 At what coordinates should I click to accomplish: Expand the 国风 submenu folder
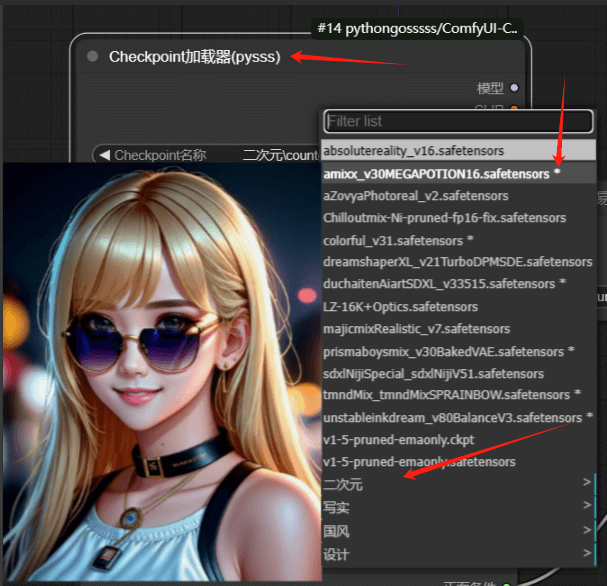(458, 531)
